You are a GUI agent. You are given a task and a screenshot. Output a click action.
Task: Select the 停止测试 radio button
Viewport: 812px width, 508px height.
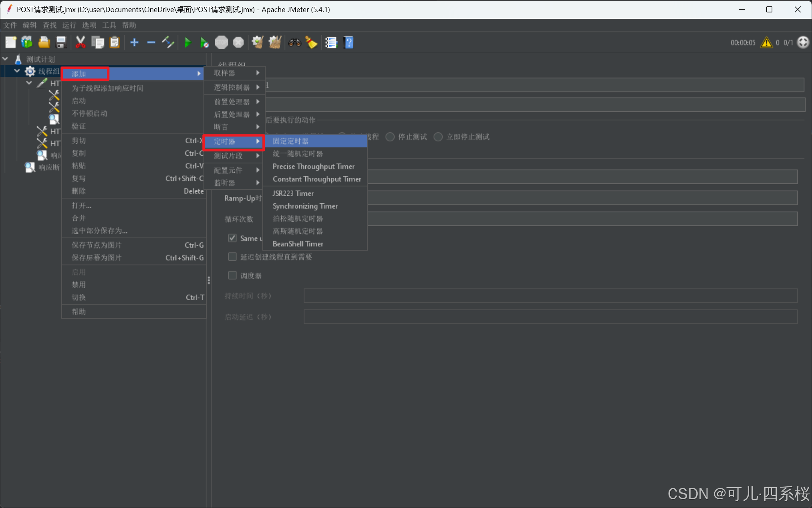tap(390, 137)
